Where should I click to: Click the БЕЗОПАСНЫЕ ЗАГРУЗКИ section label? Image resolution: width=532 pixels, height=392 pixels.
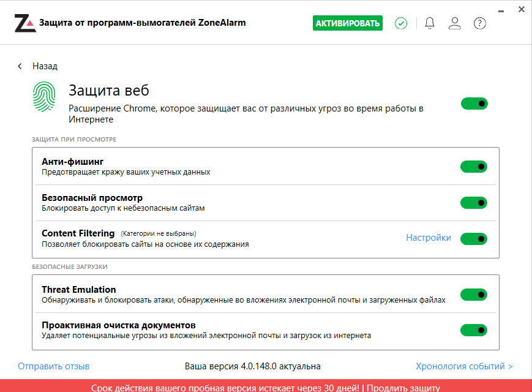click(x=70, y=267)
